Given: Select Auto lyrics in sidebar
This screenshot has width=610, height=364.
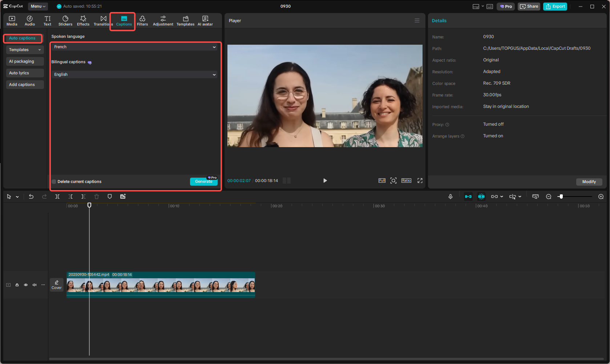Looking at the screenshot, I should click(x=25, y=73).
